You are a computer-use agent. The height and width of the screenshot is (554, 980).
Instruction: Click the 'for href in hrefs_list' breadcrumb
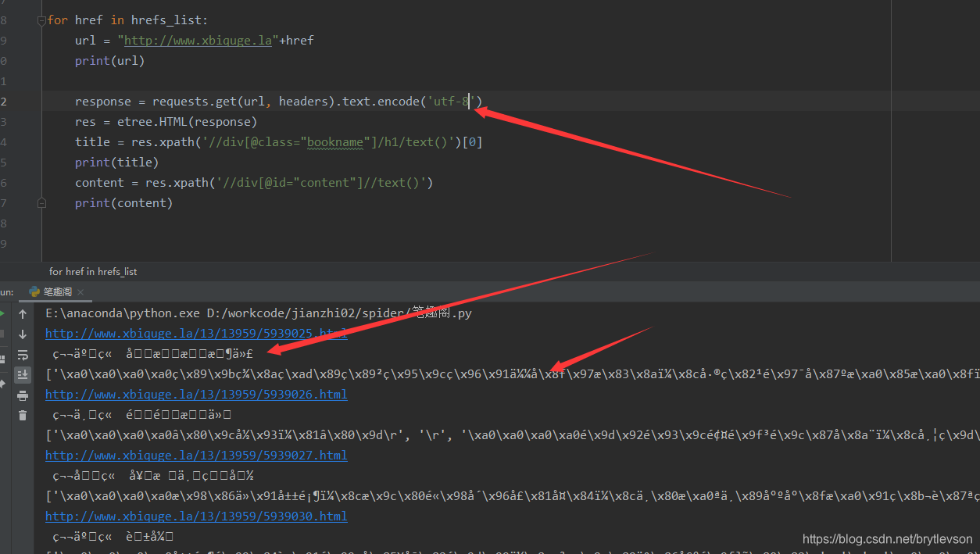coord(93,271)
